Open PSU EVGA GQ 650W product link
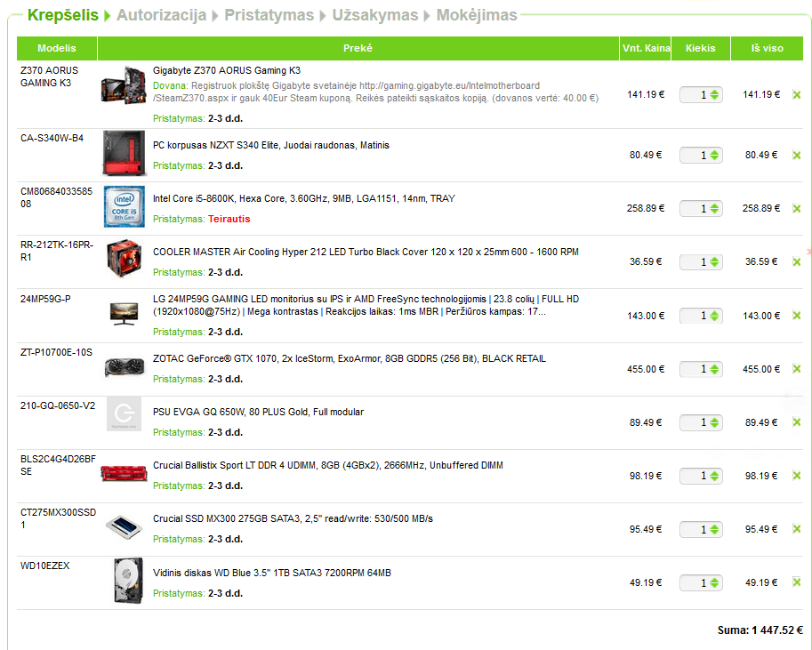This screenshot has height=650, width=812. [258, 412]
